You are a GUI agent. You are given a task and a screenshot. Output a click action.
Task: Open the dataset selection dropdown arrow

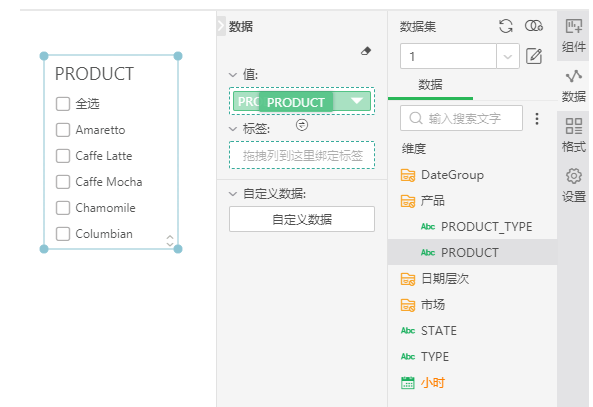[x=508, y=56]
